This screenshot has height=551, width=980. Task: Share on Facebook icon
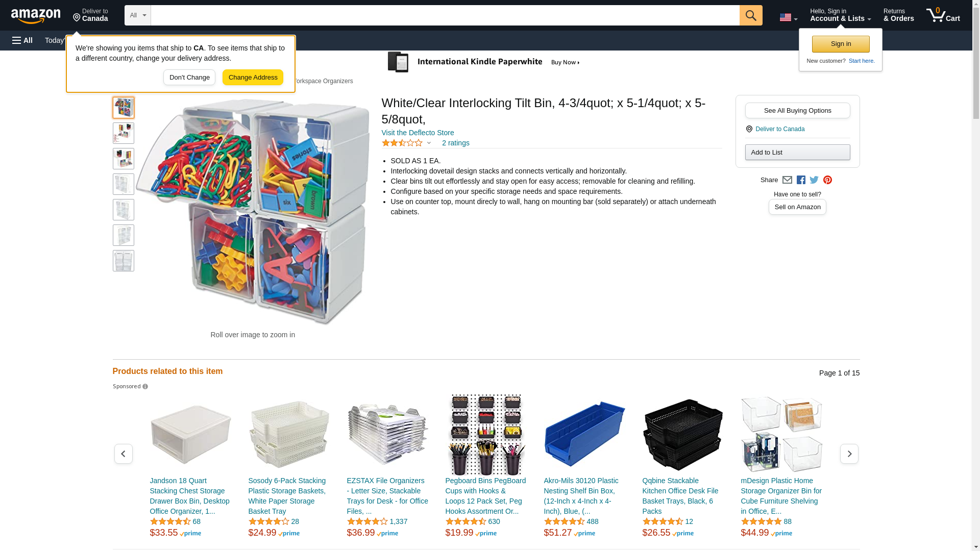click(x=801, y=180)
